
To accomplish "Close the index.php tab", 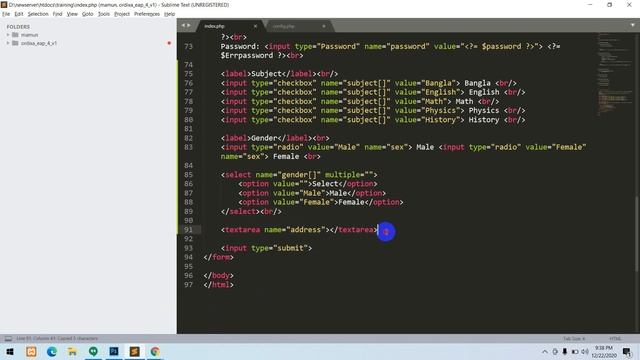I will [x=255, y=26].
